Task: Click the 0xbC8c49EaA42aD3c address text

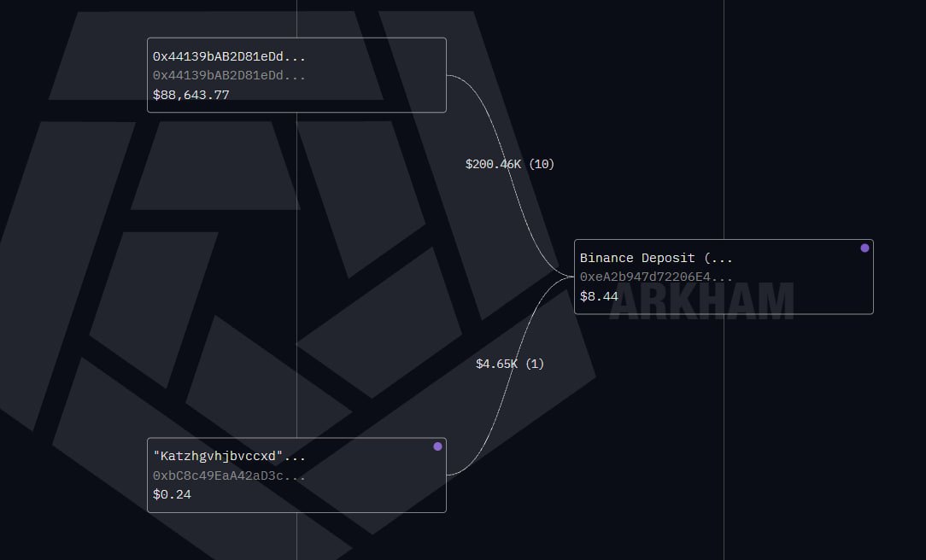Action: (x=229, y=475)
